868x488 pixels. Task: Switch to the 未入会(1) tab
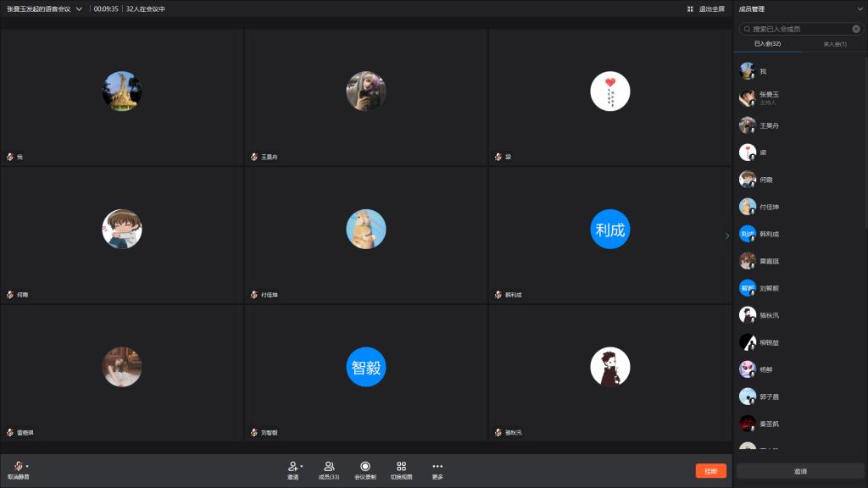[834, 43]
